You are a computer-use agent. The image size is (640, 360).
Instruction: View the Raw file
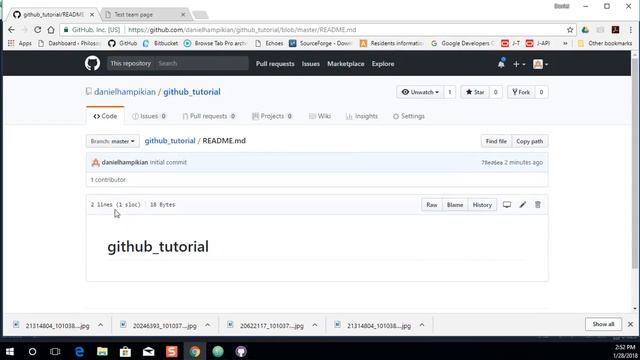tap(431, 204)
